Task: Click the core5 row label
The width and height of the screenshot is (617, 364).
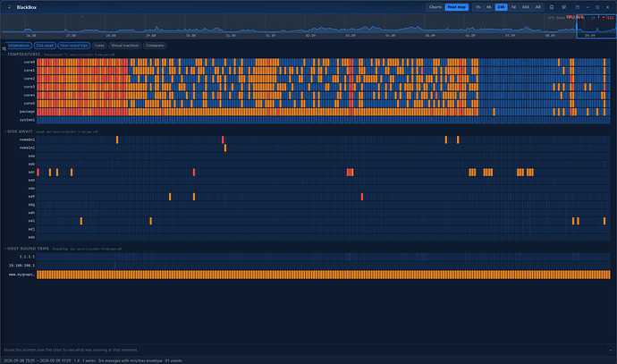Action: click(x=30, y=104)
